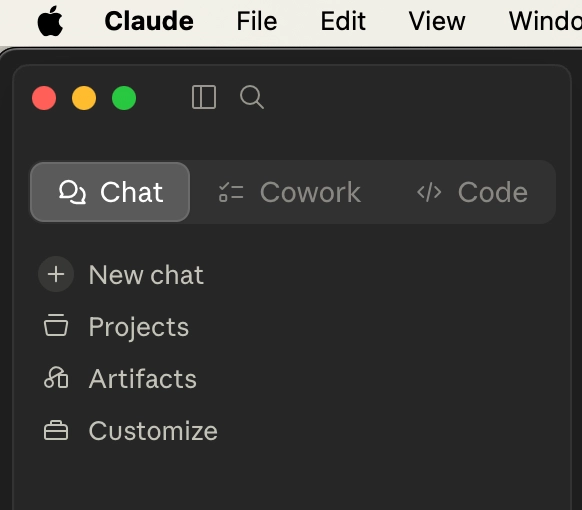The image size is (582, 510).
Task: Click the Artifacts shapes icon
Action: (x=56, y=377)
